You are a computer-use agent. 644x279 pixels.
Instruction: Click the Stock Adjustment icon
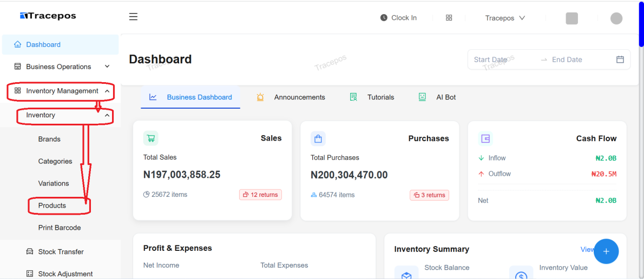30,274
